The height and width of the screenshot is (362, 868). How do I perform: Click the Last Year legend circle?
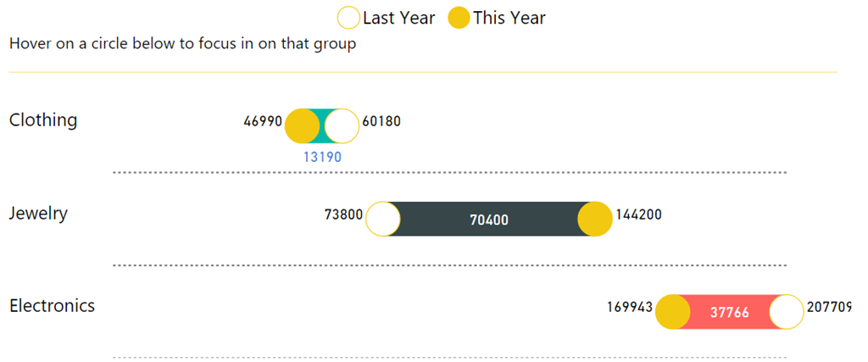click(x=349, y=18)
